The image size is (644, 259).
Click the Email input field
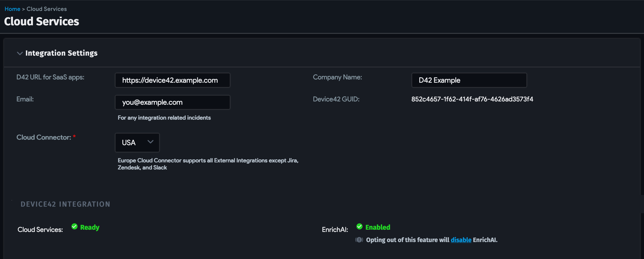173,102
